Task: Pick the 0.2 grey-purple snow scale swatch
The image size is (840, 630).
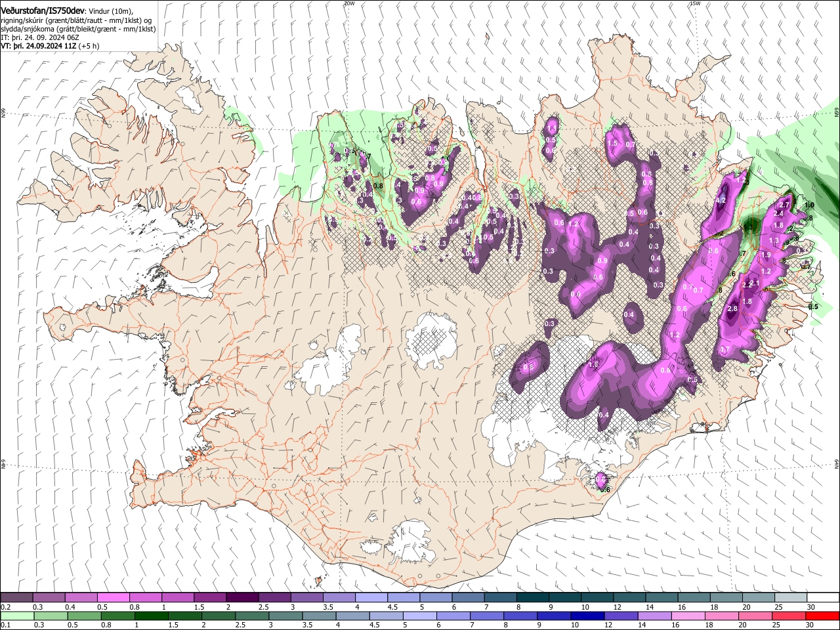Action: pos(16,598)
